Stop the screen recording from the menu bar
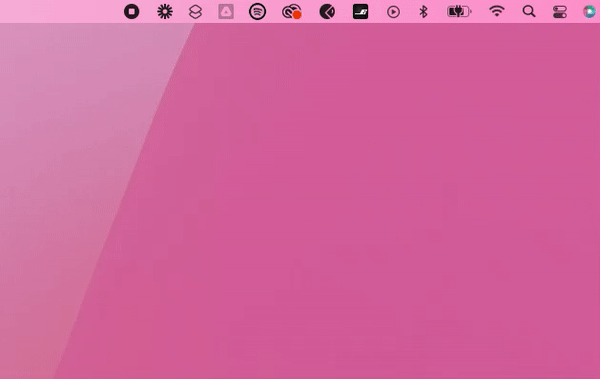This screenshot has width=600, height=379. (132, 11)
